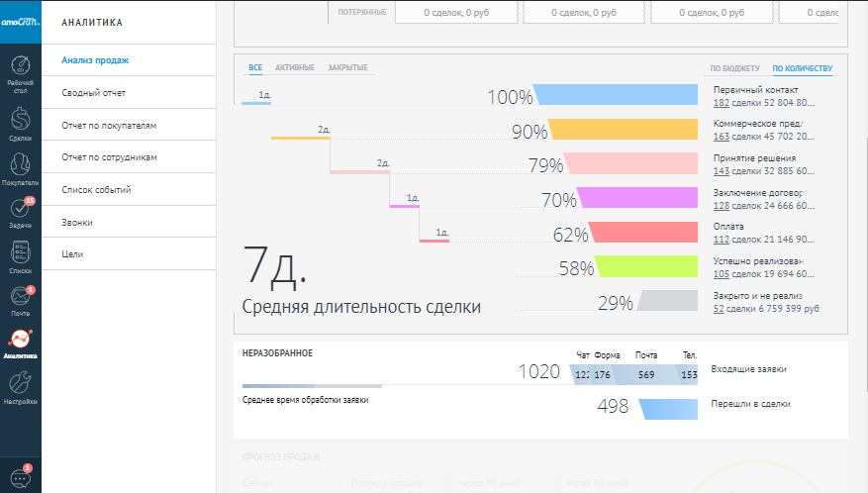The image size is (868, 493).
Task: Open Список событий menu item
Action: point(96,189)
